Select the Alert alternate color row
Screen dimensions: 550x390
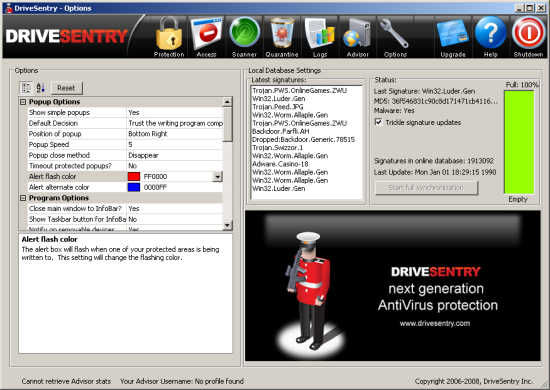click(125, 187)
